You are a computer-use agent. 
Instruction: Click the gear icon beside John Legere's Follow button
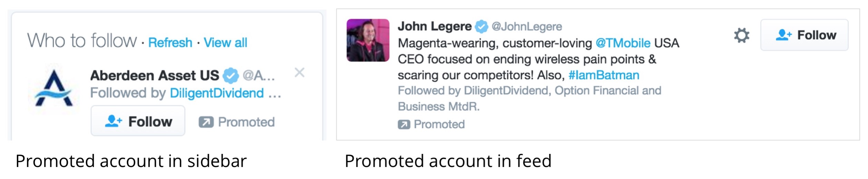pyautogui.click(x=741, y=35)
